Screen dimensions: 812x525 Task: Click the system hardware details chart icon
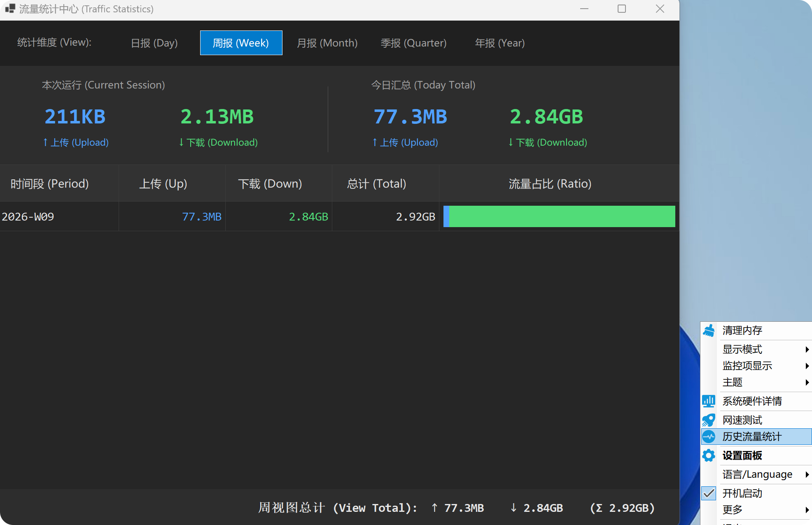coord(709,401)
